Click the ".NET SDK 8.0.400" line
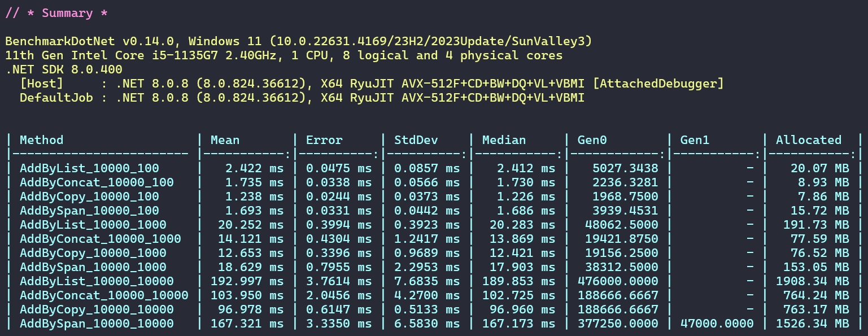The image size is (868, 336). (64, 69)
